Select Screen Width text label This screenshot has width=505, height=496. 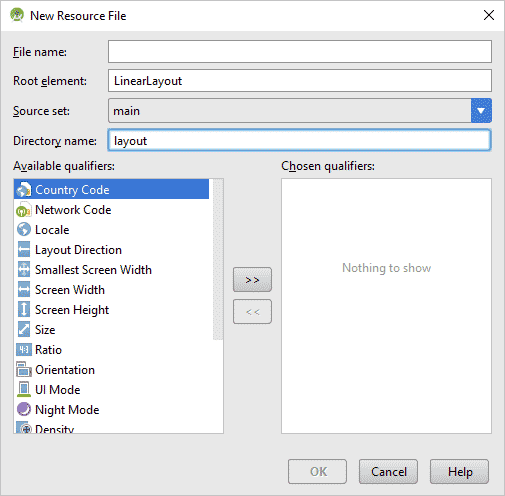pyautogui.click(x=70, y=290)
